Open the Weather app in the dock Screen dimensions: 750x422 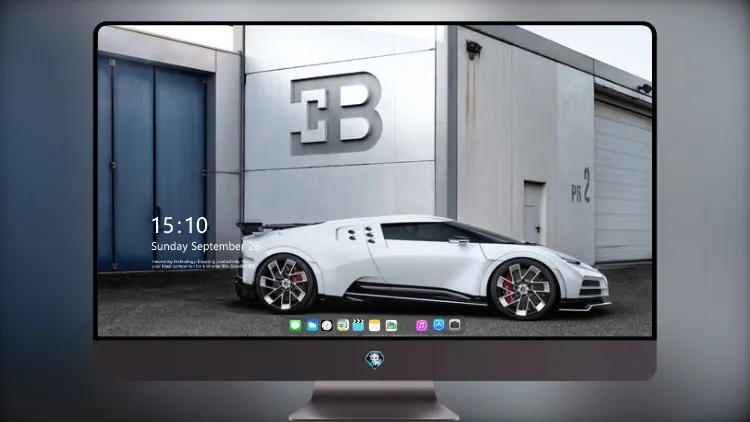[x=312, y=326]
